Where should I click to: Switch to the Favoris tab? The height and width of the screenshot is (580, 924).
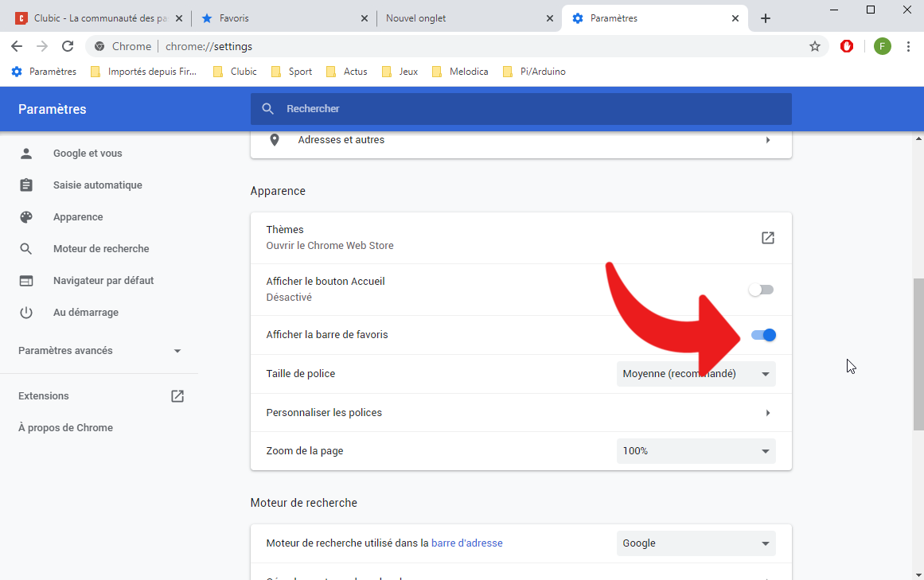click(x=284, y=18)
